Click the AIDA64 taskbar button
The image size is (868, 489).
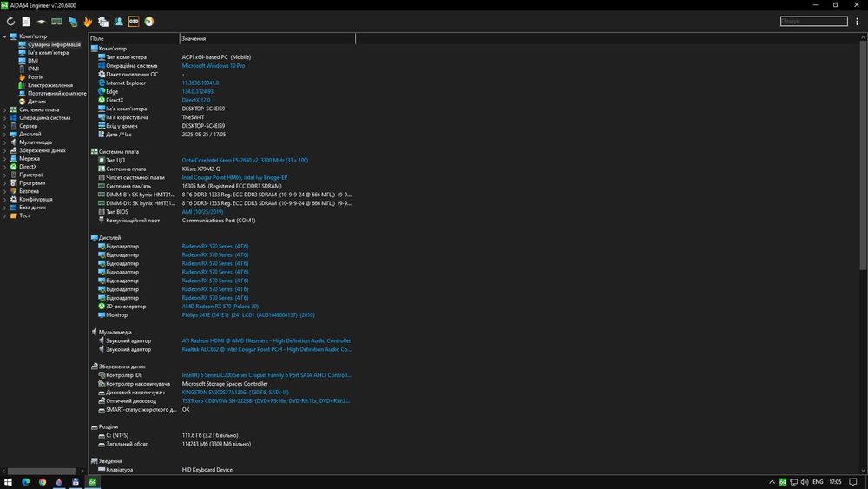[x=93, y=482]
